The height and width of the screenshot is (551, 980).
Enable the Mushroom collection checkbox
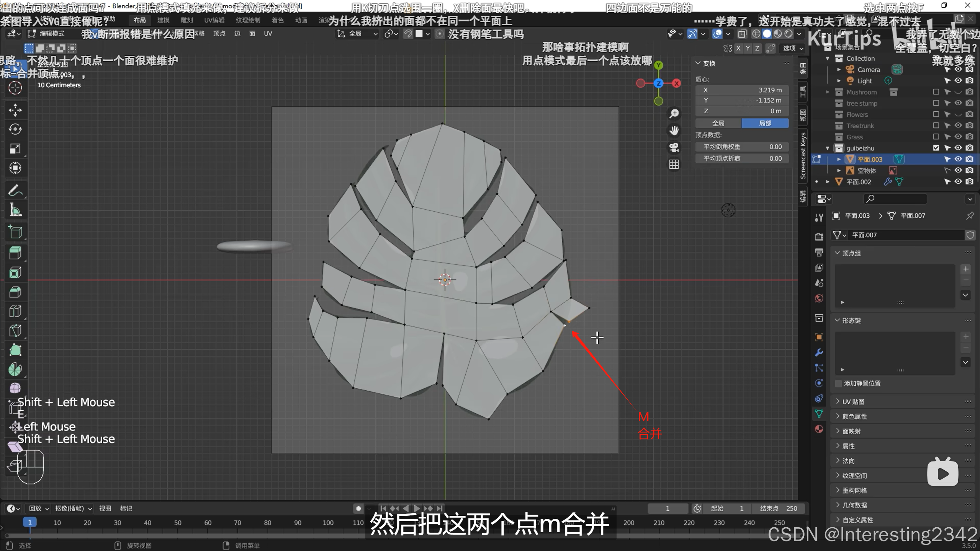pos(936,92)
